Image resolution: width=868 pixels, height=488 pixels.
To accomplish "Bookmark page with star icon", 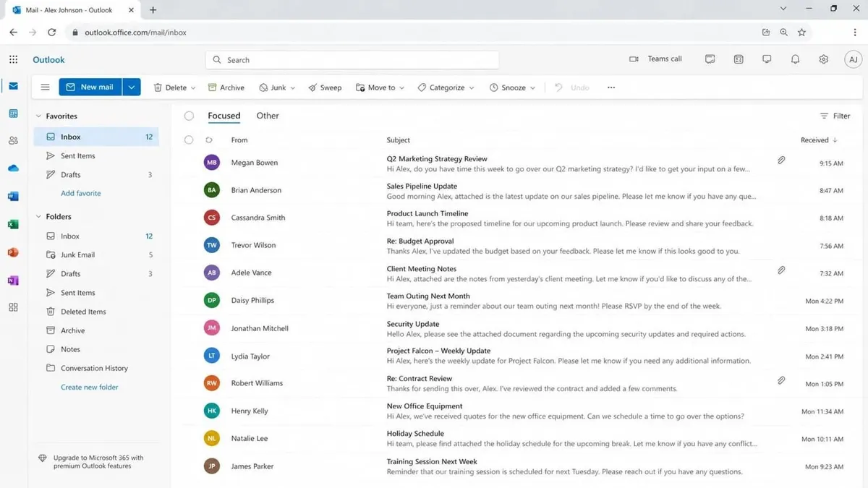I will [x=801, y=32].
